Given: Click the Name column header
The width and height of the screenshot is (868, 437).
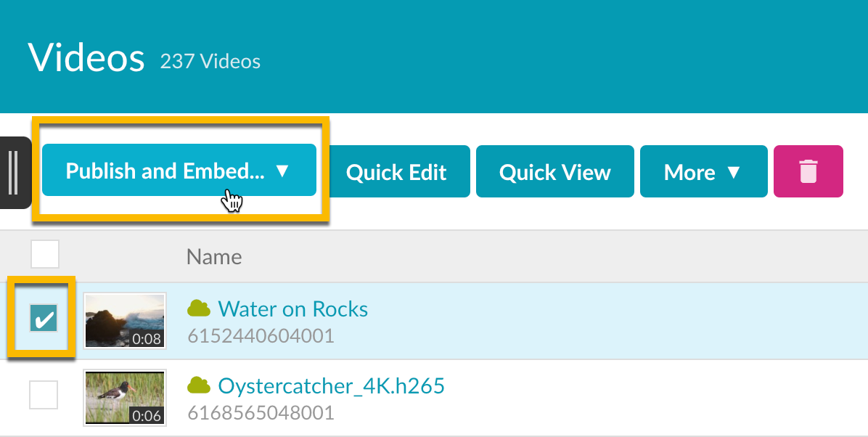Looking at the screenshot, I should click(214, 256).
